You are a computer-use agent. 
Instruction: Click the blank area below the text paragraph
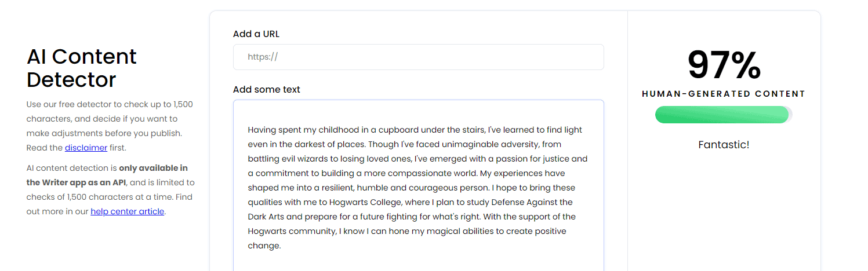418,262
